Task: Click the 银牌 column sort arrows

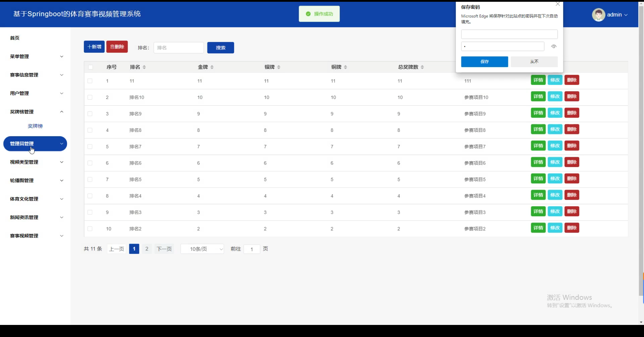Action: [278, 67]
